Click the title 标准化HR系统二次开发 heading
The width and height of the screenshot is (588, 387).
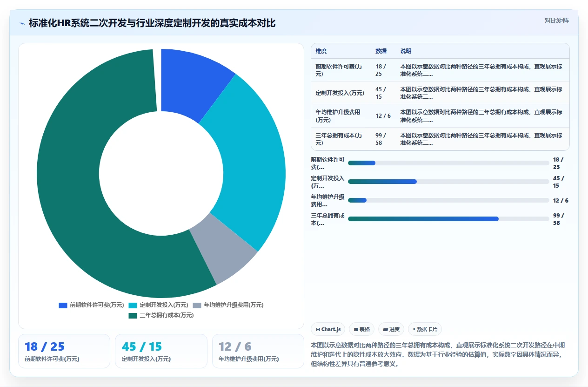(x=152, y=23)
